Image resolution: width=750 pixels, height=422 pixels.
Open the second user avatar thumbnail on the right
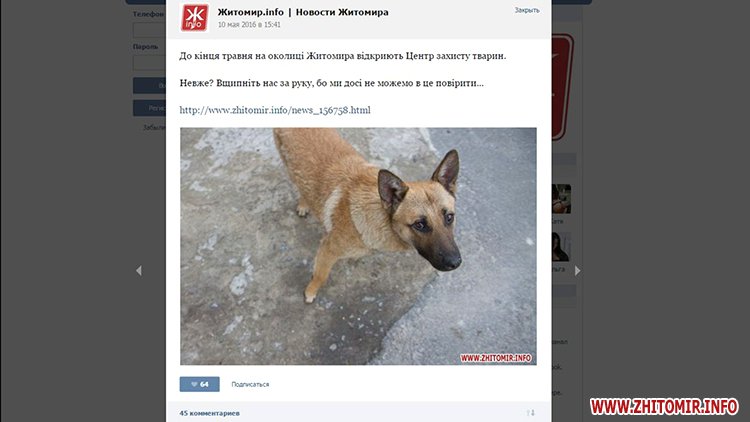tap(561, 247)
